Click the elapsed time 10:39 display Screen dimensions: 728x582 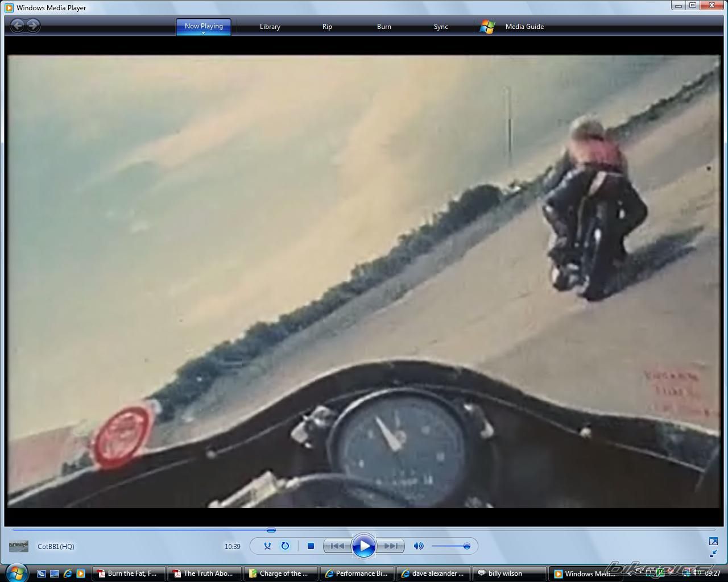click(232, 547)
